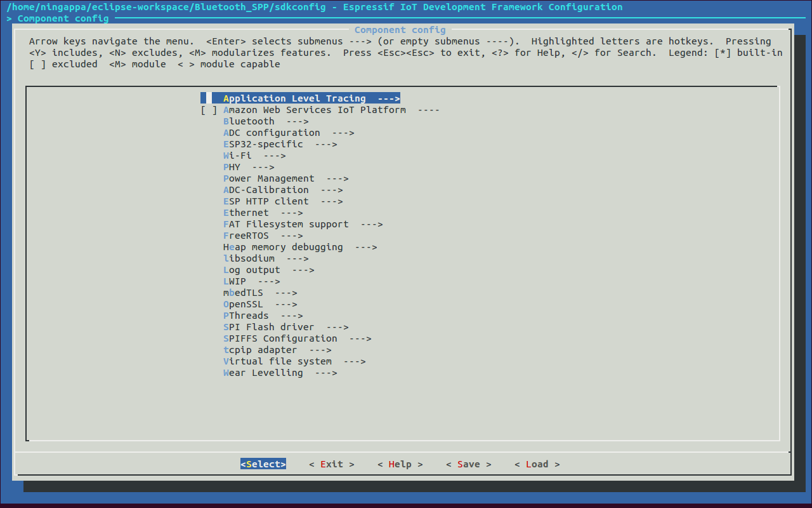Screen dimensions: 812x508
Task: Open the SPI Flash driver submenu
Action: click(x=286, y=327)
